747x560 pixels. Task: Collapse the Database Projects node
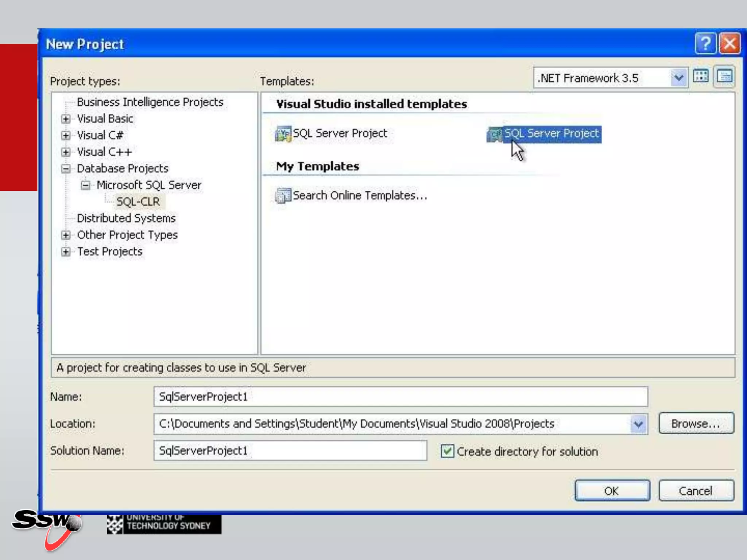(x=66, y=168)
